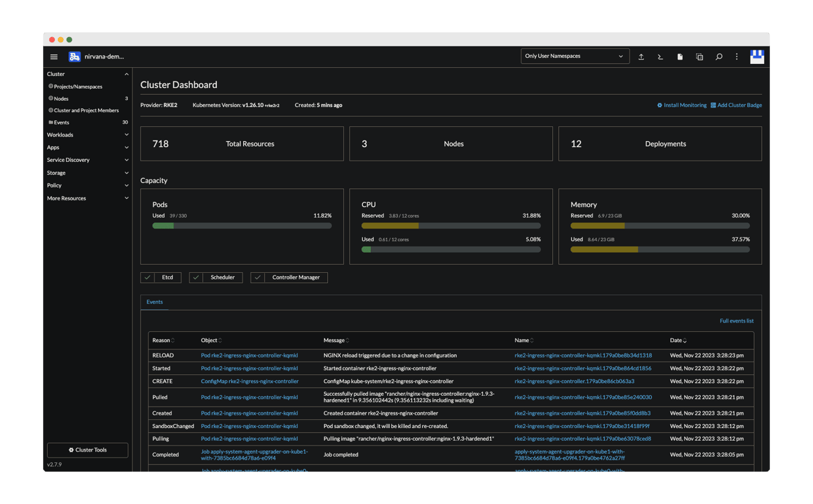This screenshot has height=504, width=813.
Task: Click the Etcd status label
Action: 168,278
